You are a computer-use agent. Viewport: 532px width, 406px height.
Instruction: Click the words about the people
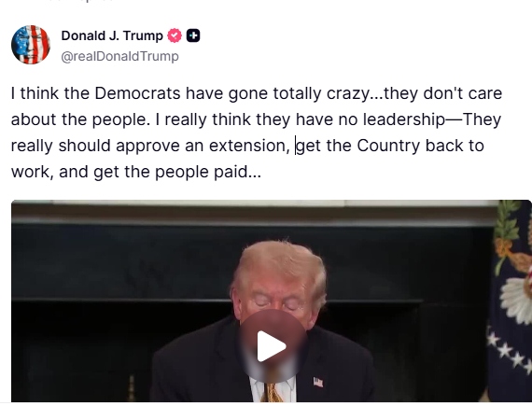[x=78, y=119]
